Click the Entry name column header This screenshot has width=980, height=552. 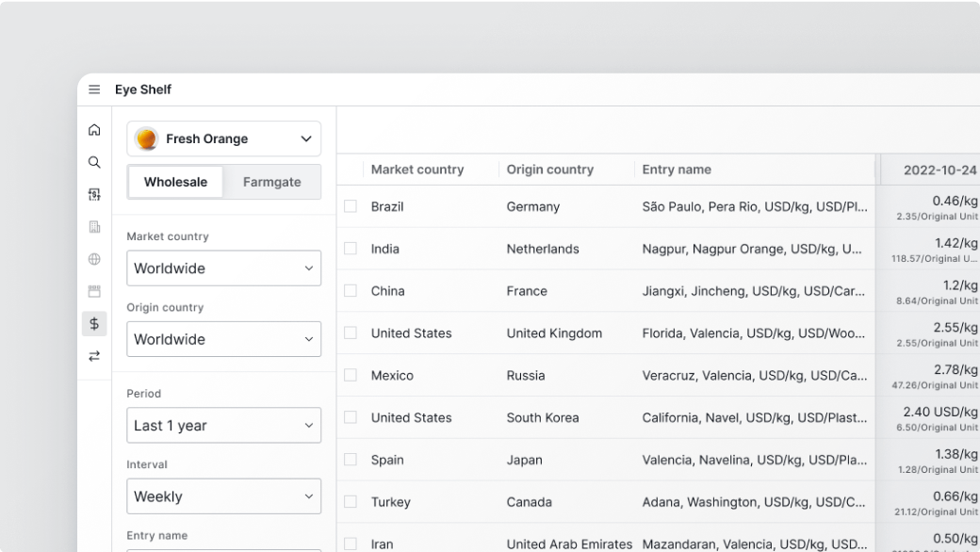pos(677,170)
